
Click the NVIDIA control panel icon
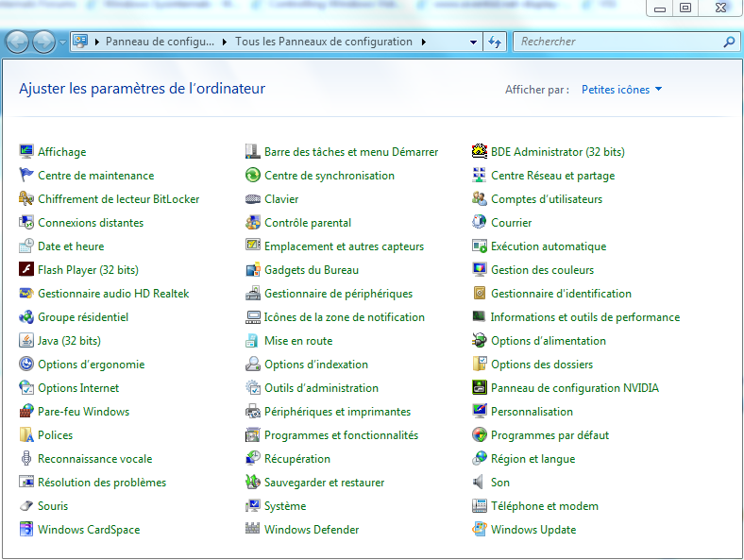tap(480, 388)
